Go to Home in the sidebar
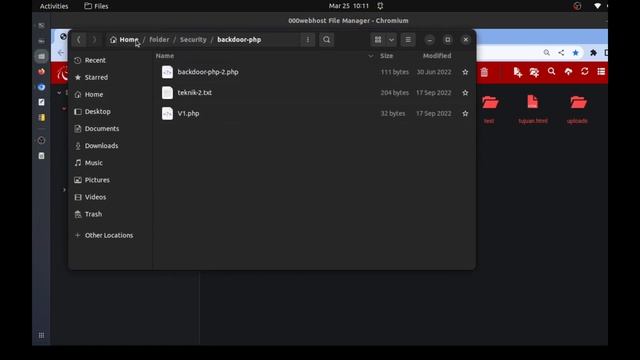The image size is (640, 360). [110, 95]
